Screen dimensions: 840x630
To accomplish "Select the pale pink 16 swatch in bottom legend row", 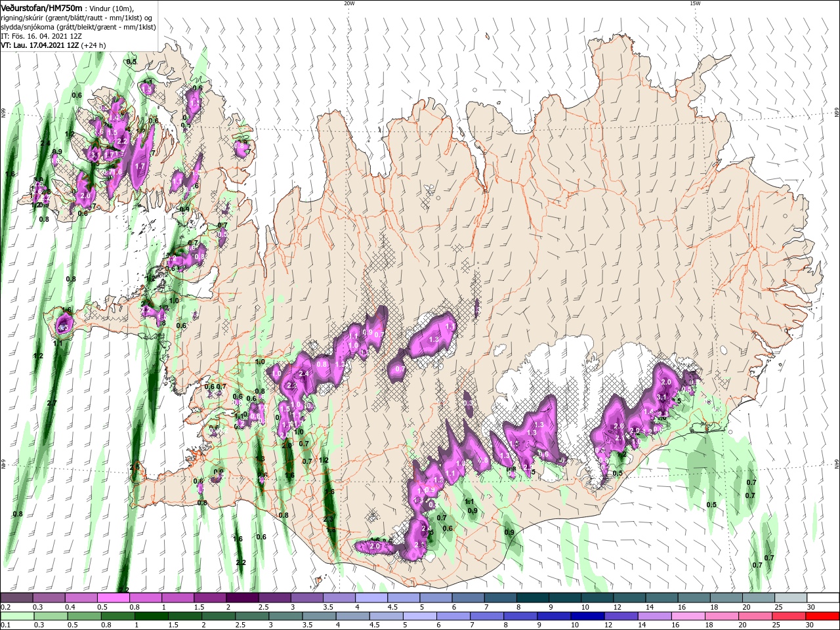I will [687, 616].
